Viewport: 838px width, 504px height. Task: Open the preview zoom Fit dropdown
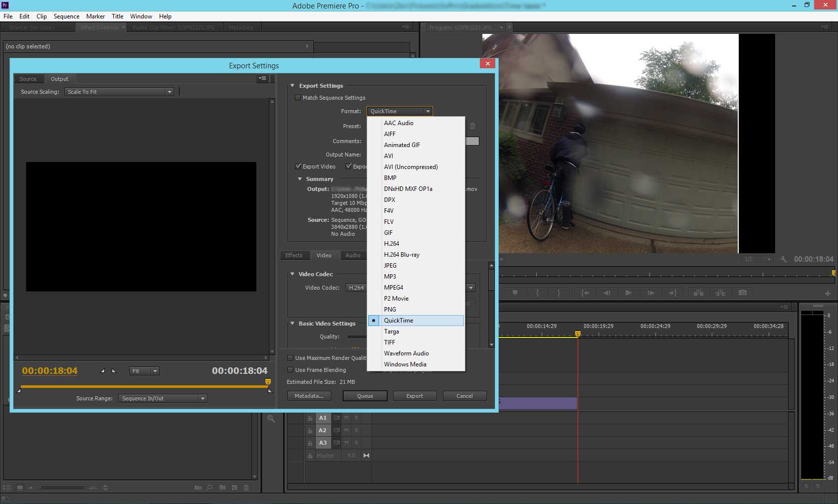pyautogui.click(x=144, y=371)
